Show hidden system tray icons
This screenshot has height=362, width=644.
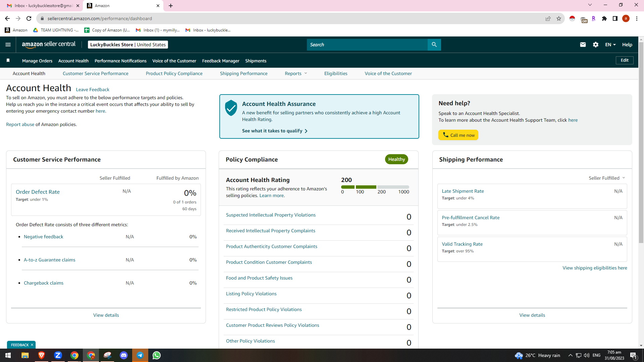pyautogui.click(x=570, y=355)
